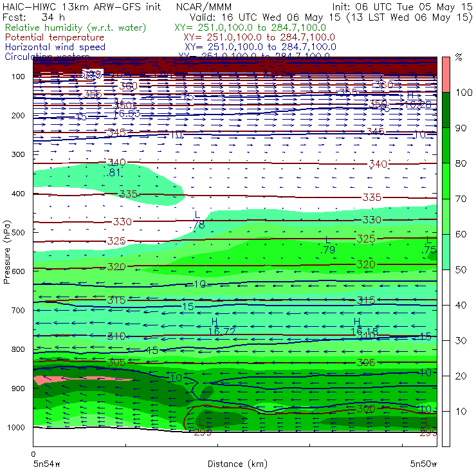Click the 'NCAR/MMM' header text

204,6
